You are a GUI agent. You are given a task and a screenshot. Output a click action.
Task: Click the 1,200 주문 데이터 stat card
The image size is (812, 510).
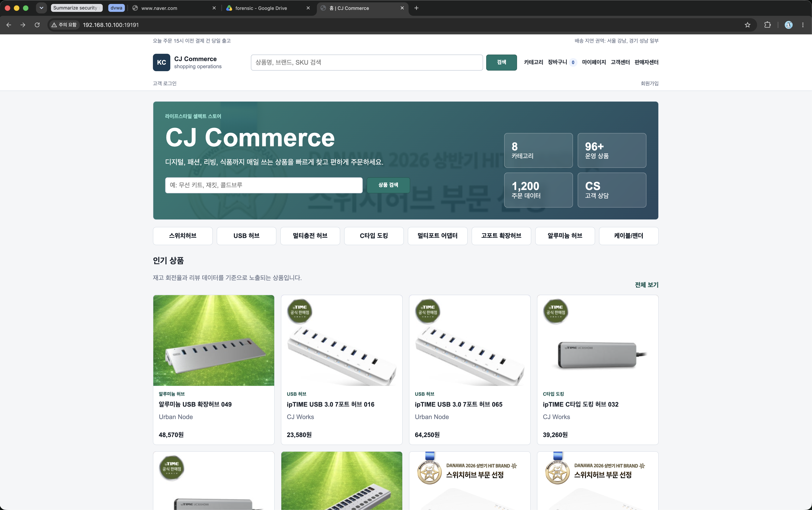(538, 190)
